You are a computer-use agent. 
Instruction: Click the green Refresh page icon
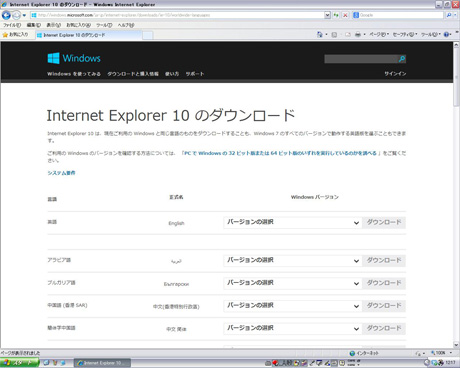336,15
